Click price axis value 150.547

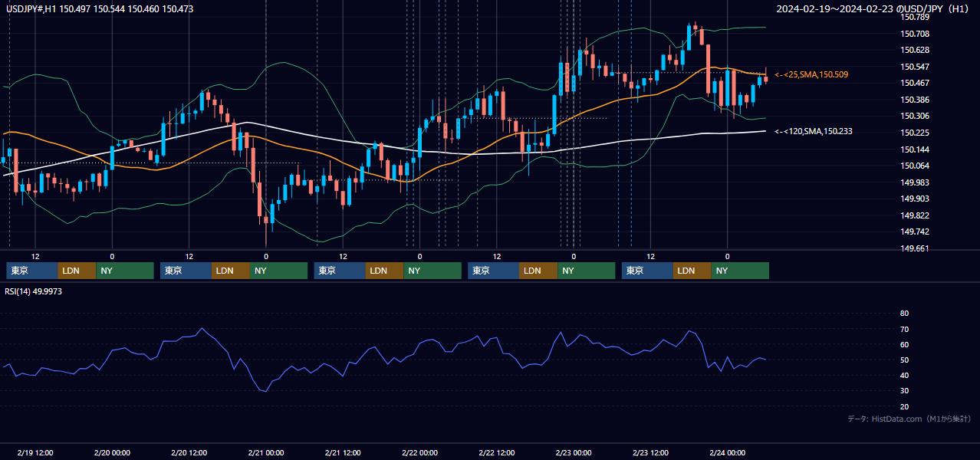coord(915,67)
